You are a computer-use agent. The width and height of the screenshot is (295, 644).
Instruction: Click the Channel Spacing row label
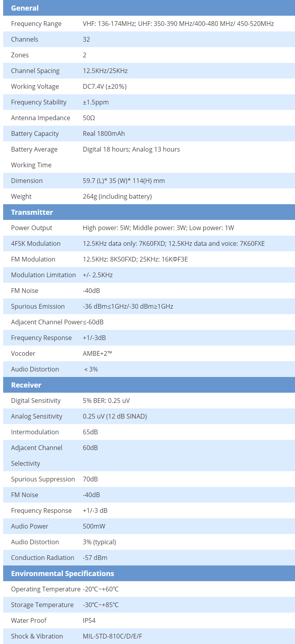click(35, 71)
